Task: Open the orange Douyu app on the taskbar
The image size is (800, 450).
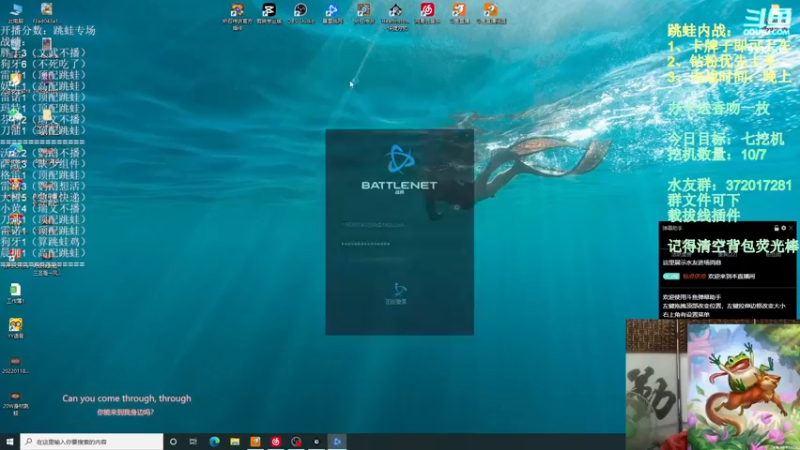Action: [255, 441]
